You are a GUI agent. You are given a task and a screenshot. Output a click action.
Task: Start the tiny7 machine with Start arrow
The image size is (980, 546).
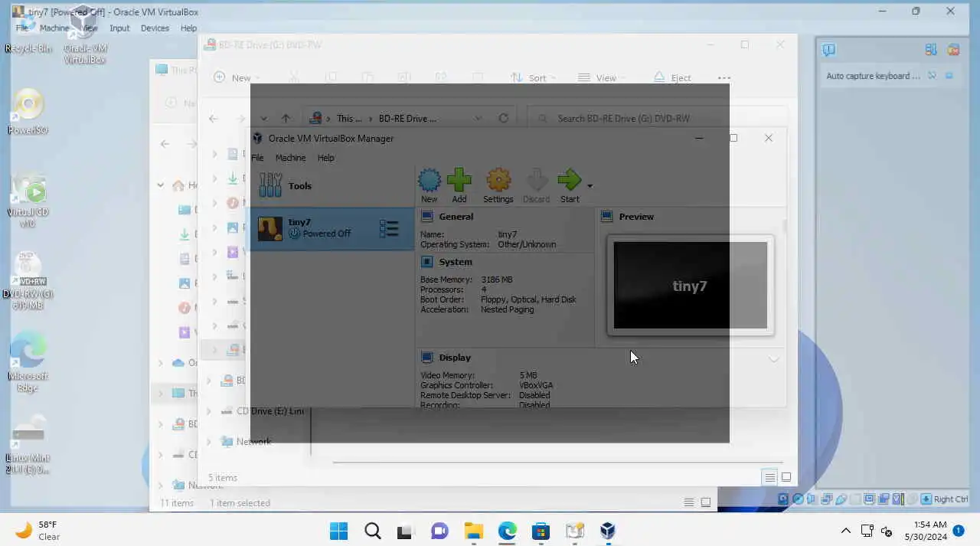[x=570, y=186]
